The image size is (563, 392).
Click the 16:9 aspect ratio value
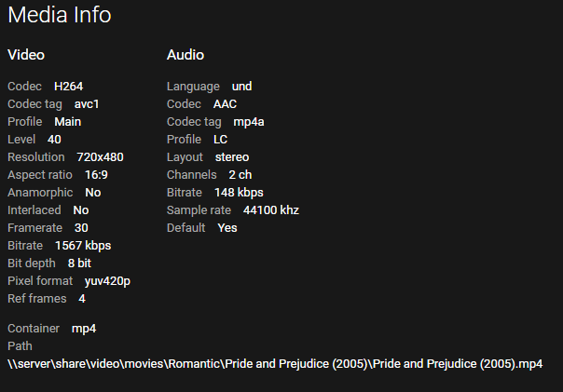click(x=96, y=175)
